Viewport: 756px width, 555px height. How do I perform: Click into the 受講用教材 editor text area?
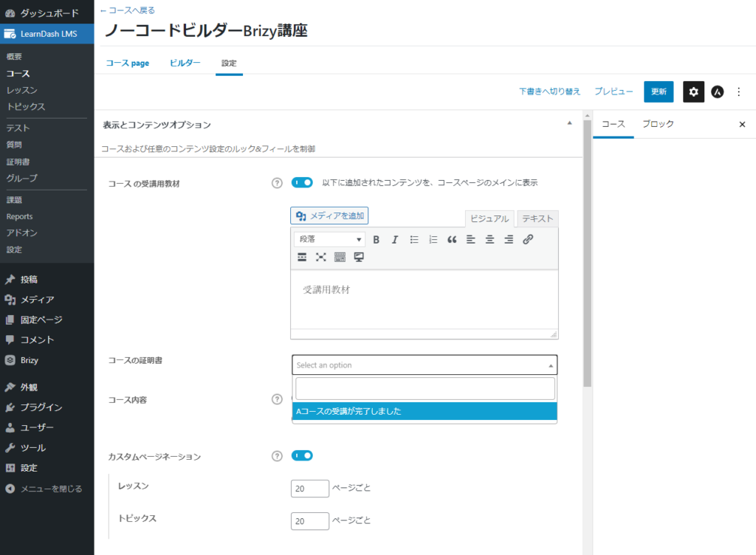[x=425, y=299]
